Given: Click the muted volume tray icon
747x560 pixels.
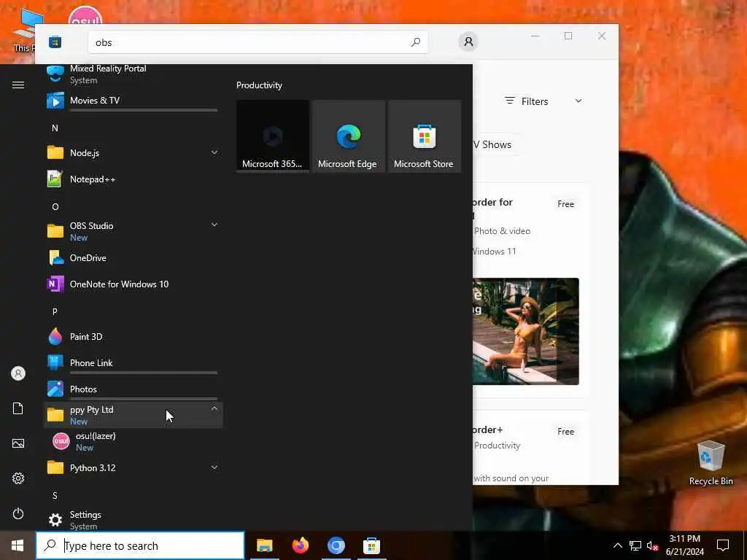Looking at the screenshot, I should point(652,545).
